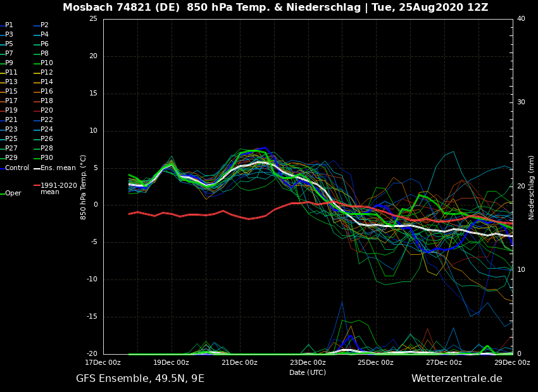The height and width of the screenshot is (392, 538).
Task: Click the 850 hPa Temp. (°C) axis title
Action: click(84, 187)
